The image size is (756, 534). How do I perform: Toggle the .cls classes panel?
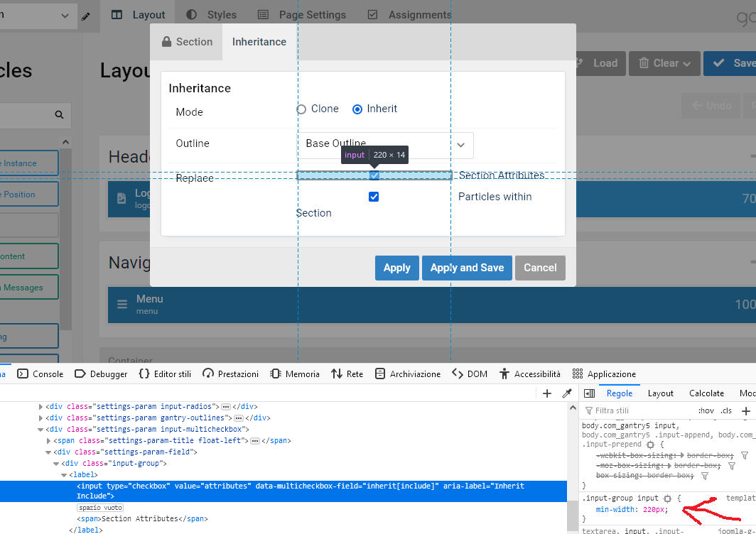point(726,410)
